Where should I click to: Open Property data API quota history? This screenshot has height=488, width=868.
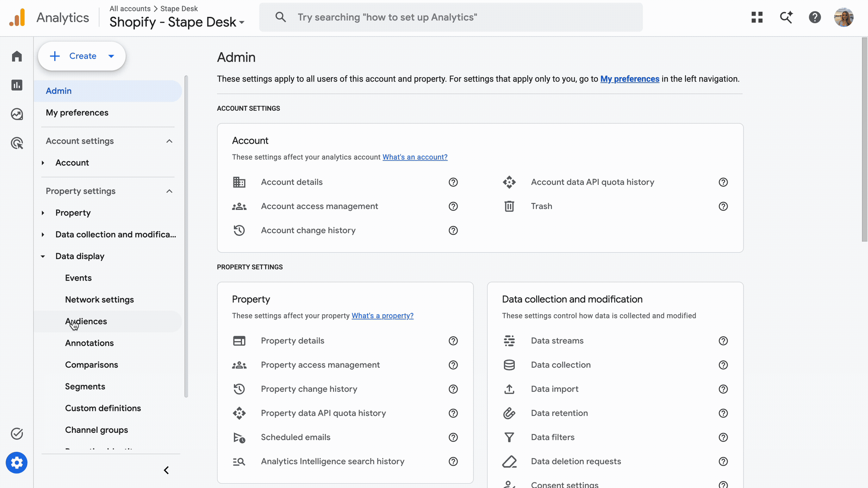[x=324, y=413]
